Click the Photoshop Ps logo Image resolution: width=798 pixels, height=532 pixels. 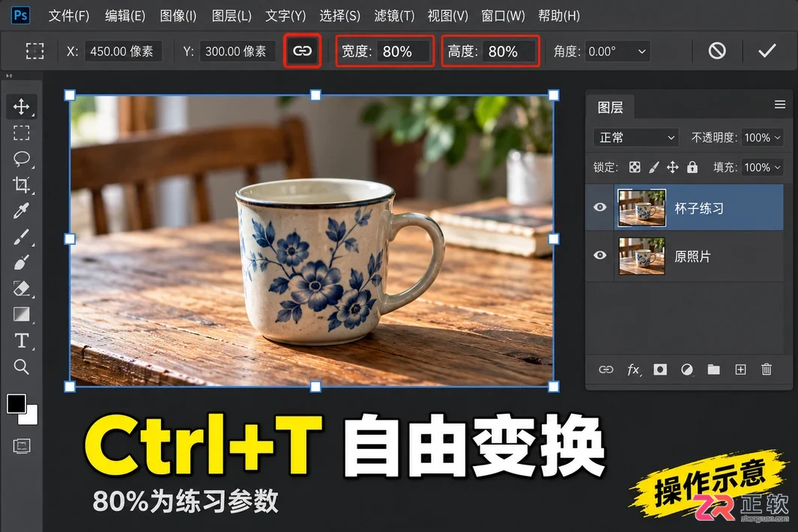(x=20, y=15)
